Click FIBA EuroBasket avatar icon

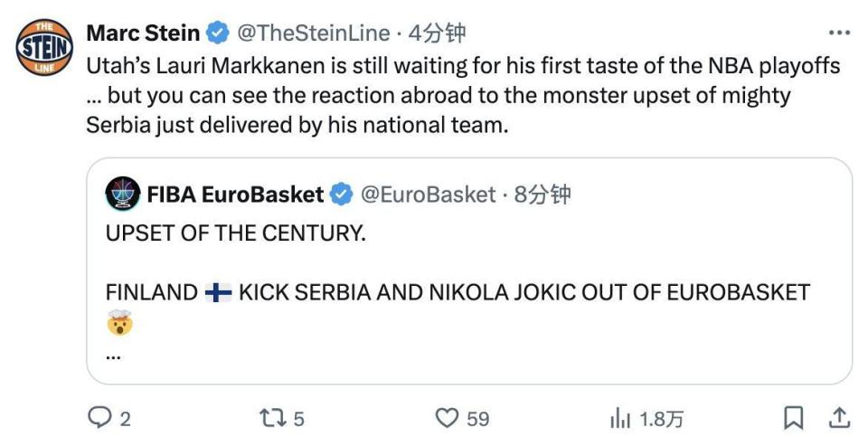point(122,194)
